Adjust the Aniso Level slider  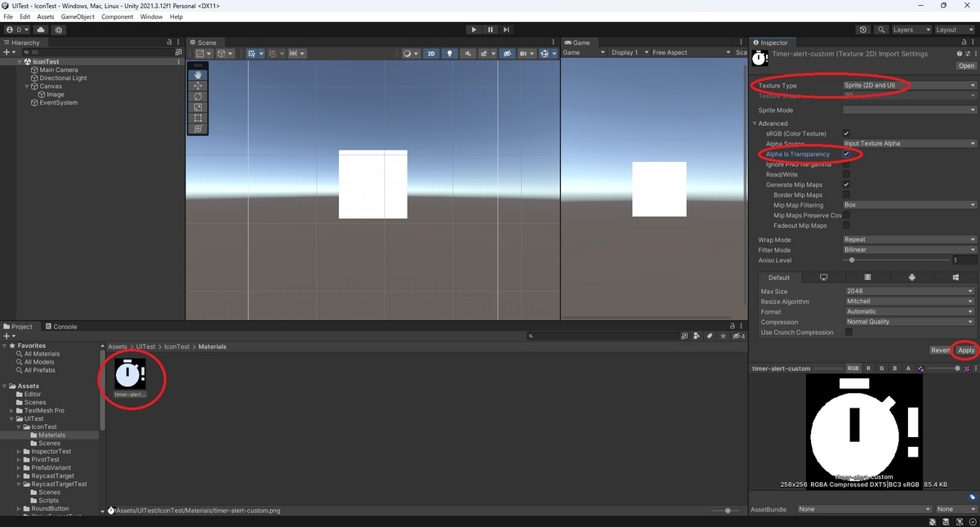point(896,260)
